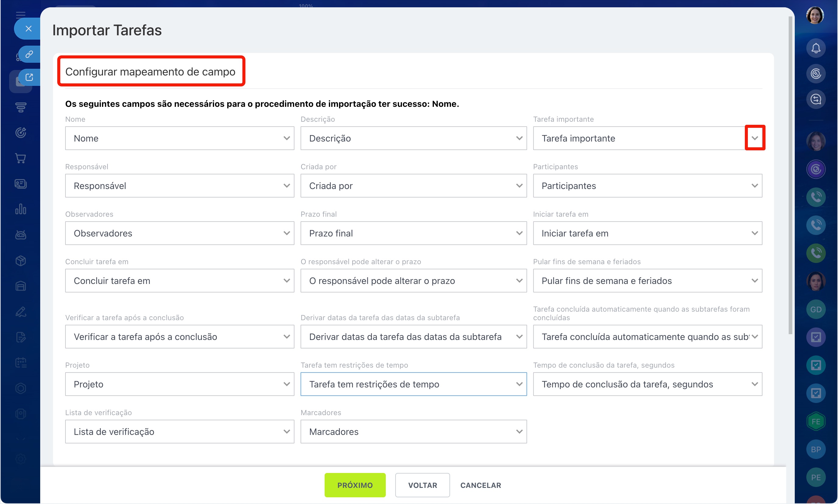Image resolution: width=838 pixels, height=504 pixels.
Task: Open shopping cart icon in left sidebar
Action: coord(21,158)
